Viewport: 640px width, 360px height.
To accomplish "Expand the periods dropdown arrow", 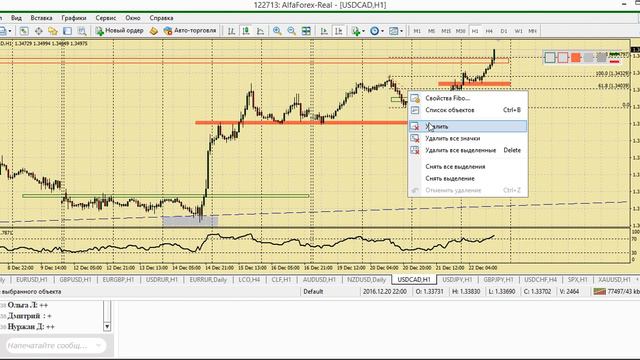I will point(382,31).
